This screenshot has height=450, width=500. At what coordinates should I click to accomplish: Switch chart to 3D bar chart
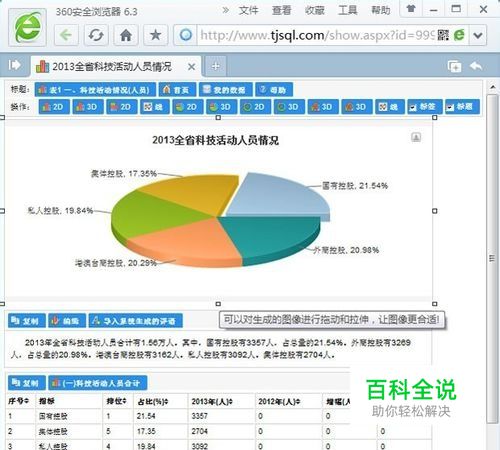point(88,107)
